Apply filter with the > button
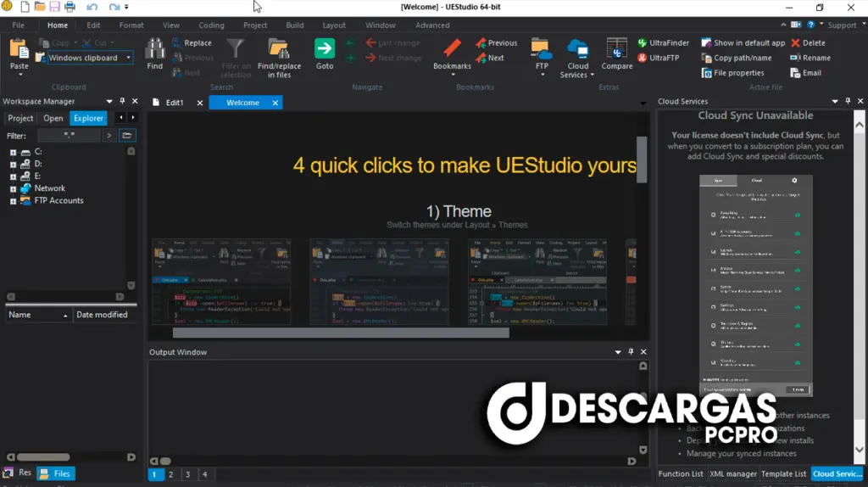The image size is (868, 487). pos(109,135)
